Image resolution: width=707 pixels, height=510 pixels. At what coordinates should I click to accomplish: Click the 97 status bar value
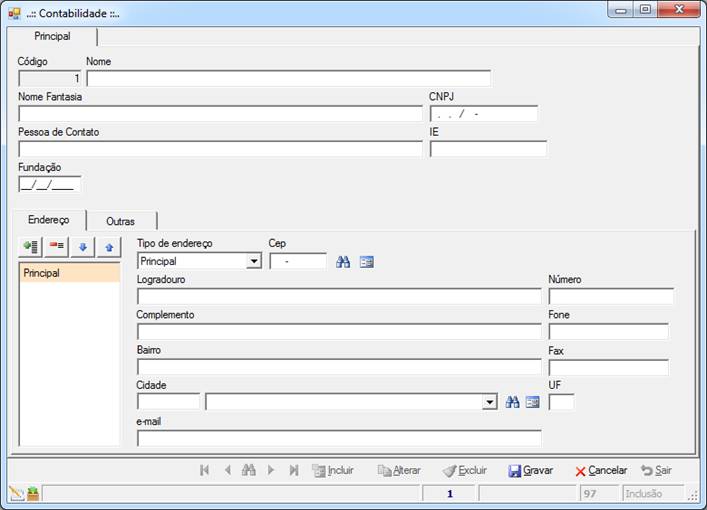tap(600, 493)
